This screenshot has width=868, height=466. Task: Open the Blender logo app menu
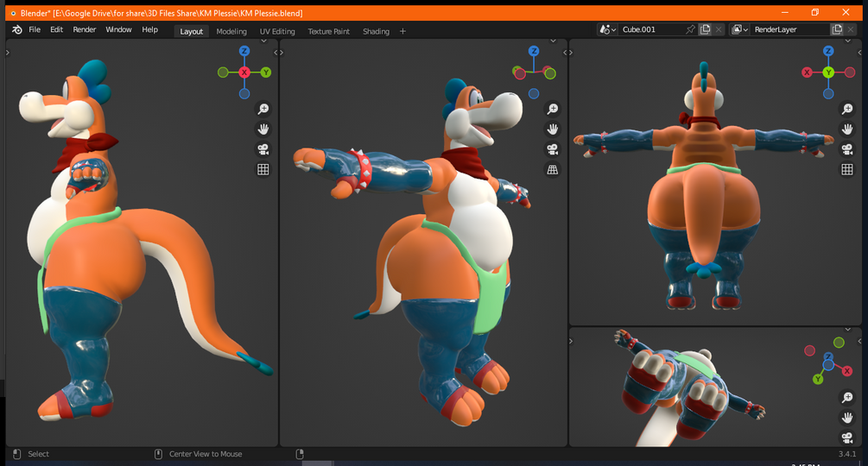click(x=17, y=30)
